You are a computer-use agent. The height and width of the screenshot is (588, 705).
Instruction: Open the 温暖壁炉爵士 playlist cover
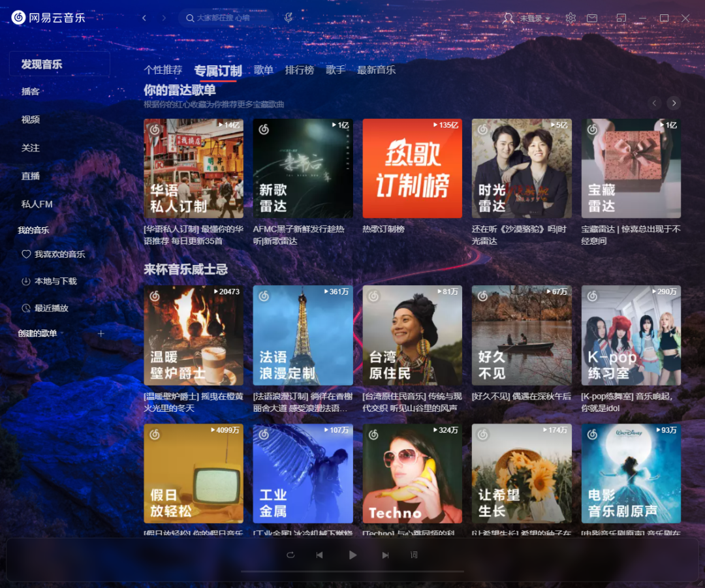tap(193, 335)
